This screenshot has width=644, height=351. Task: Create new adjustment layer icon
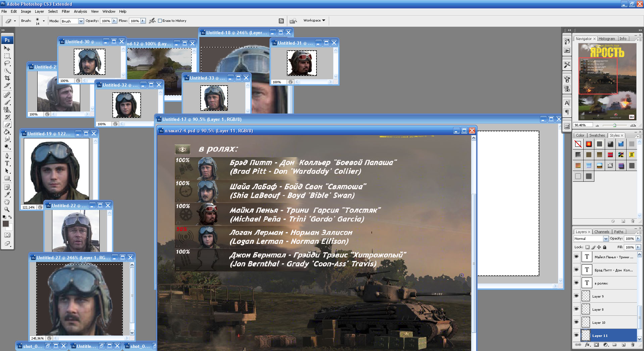point(605,345)
